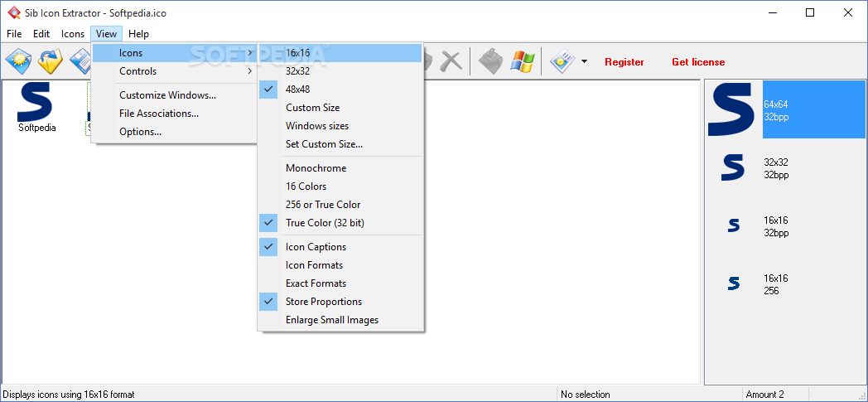The width and height of the screenshot is (868, 402).
Task: Open the Icons menu in menu bar
Action: click(x=73, y=34)
